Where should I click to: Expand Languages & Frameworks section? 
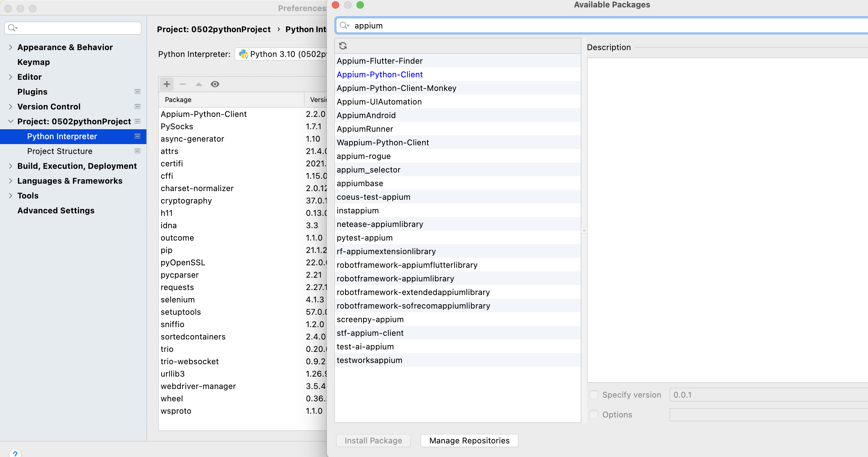point(11,181)
